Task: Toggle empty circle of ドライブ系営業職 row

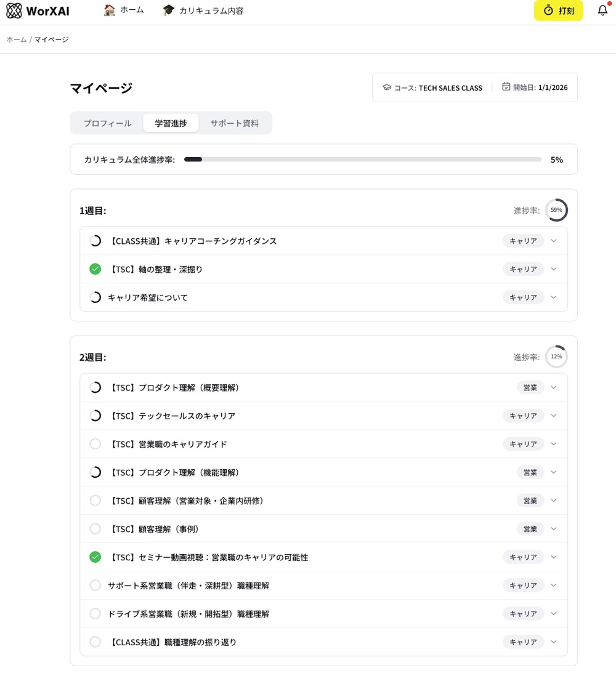Action: point(95,614)
